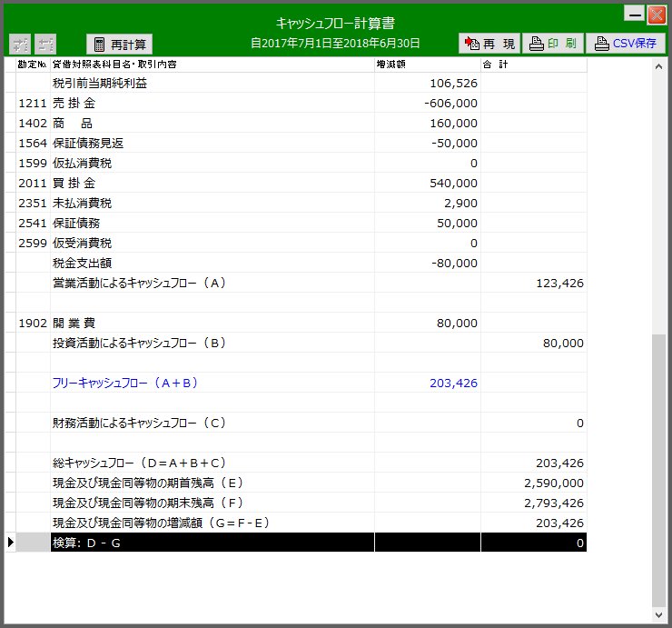This screenshot has width=672, height=628.
Task: Print the statement with 印刷 button
Action: (x=551, y=44)
